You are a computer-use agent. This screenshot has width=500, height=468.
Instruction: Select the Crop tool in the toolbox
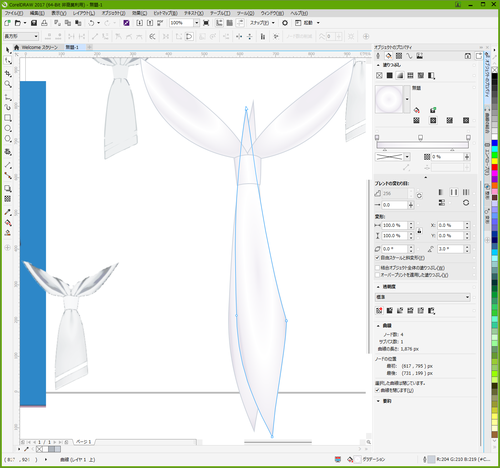(8, 74)
